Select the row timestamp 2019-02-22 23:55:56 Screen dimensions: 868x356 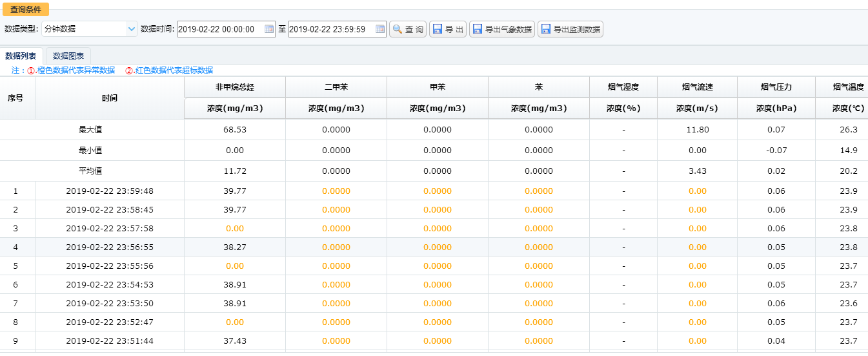click(x=110, y=266)
